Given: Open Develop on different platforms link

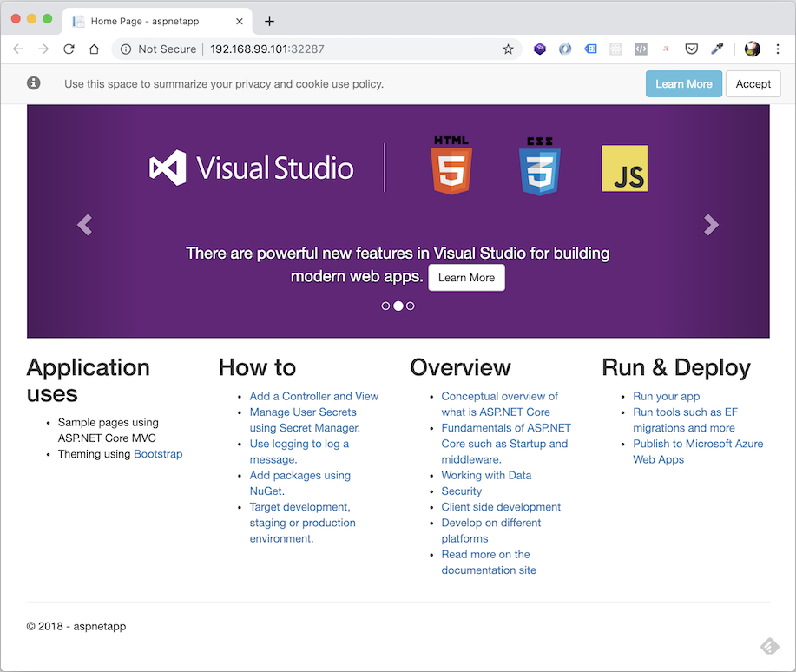Looking at the screenshot, I should (x=491, y=530).
